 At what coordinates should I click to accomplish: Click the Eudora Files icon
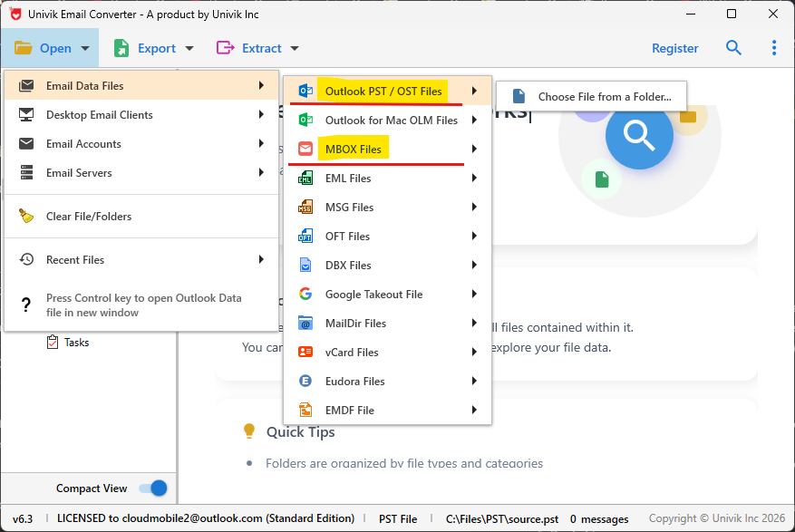pos(305,381)
